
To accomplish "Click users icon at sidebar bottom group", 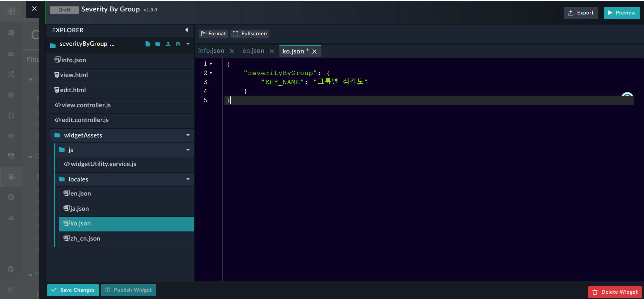I will pyautogui.click(x=11, y=218).
